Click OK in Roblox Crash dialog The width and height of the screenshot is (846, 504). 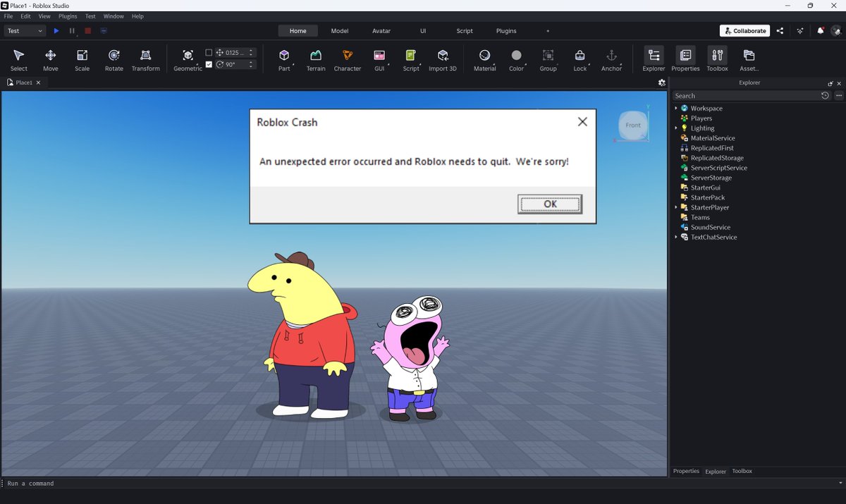point(550,204)
